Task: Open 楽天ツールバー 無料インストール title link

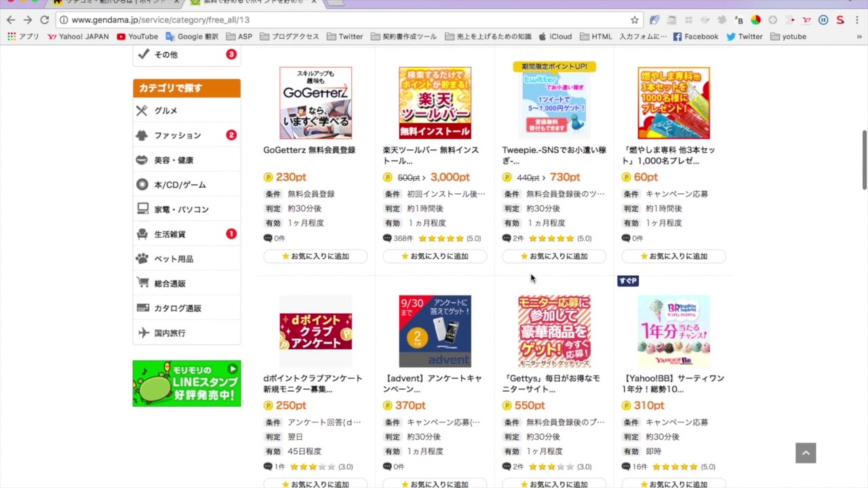Action: (x=431, y=155)
